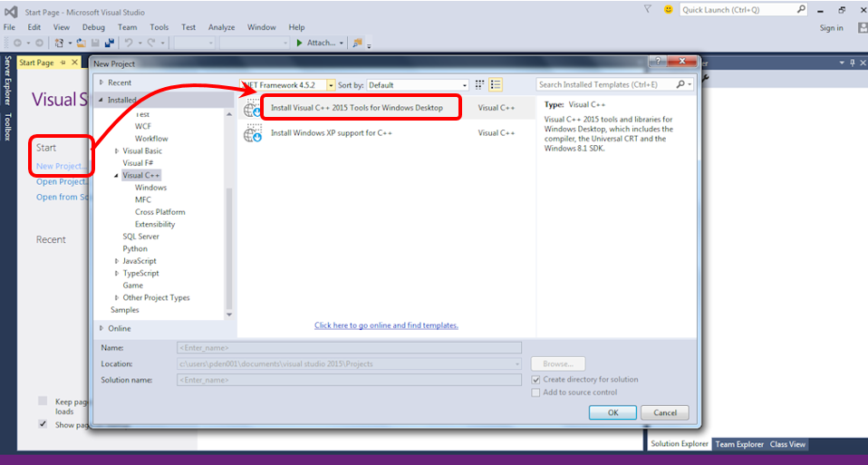This screenshot has height=465, width=868.
Task: Open the Debug menu
Action: 93,27
